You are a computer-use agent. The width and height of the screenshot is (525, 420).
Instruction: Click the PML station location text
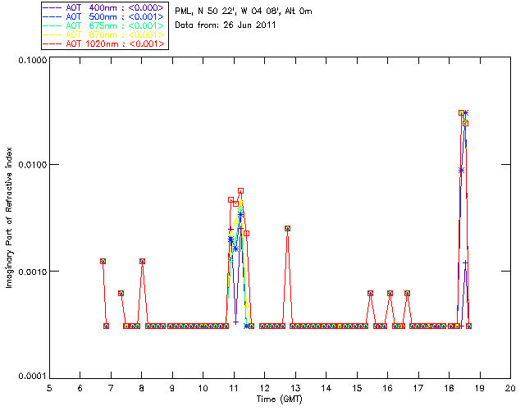tap(244, 11)
